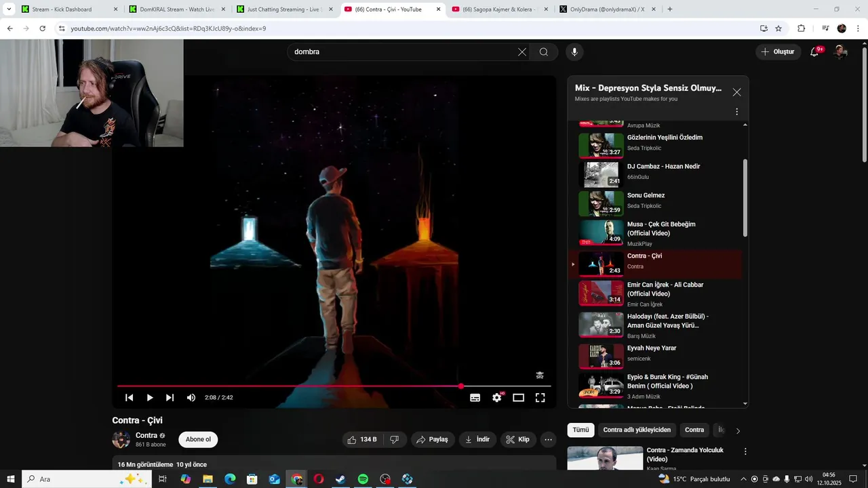Image resolution: width=868 pixels, height=488 pixels.
Task: Click the browser address bar URL
Action: 168,28
